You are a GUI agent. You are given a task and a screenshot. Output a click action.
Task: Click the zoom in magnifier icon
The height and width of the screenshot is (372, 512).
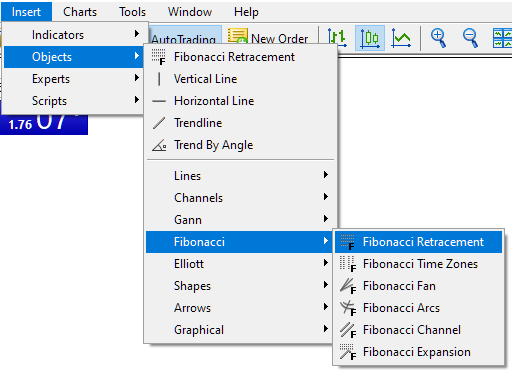438,38
